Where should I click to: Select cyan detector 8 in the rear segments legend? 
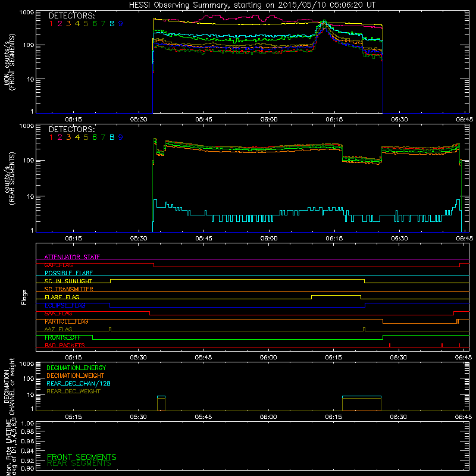[112, 137]
